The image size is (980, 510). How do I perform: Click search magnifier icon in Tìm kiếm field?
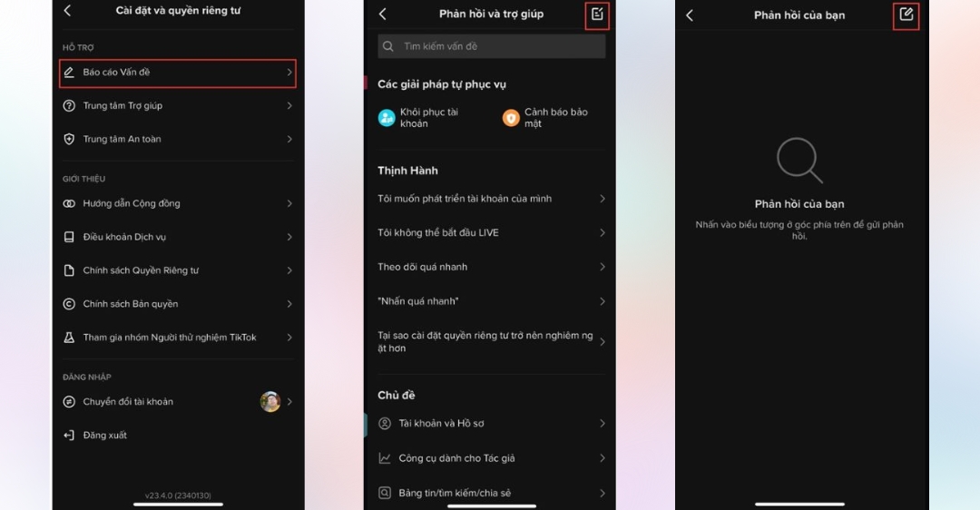(x=388, y=46)
